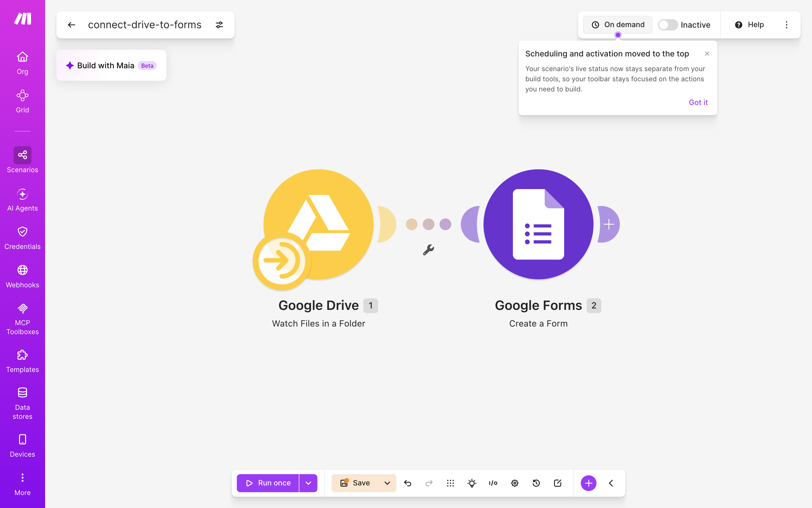The height and width of the screenshot is (508, 812).
Task: Collapse the toolbar with left chevron
Action: pyautogui.click(x=611, y=483)
